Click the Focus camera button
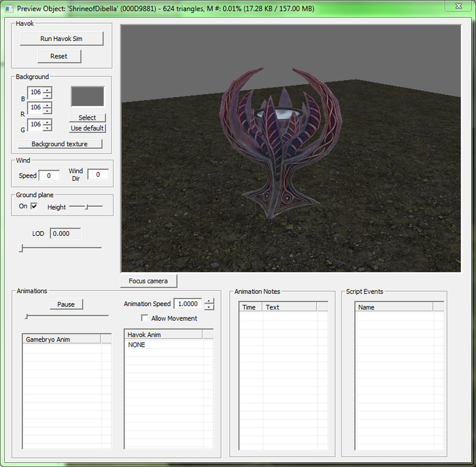Viewport: 476px width, 467px height. click(x=148, y=281)
